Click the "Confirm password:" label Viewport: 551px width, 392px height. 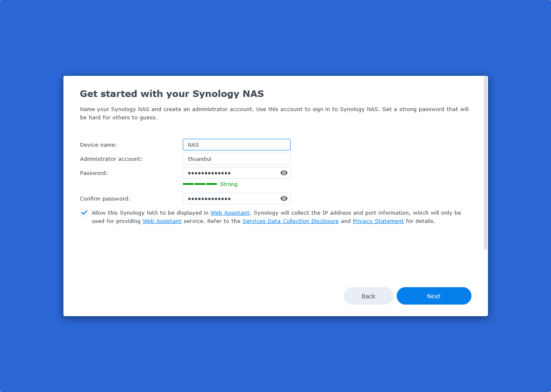coord(105,198)
